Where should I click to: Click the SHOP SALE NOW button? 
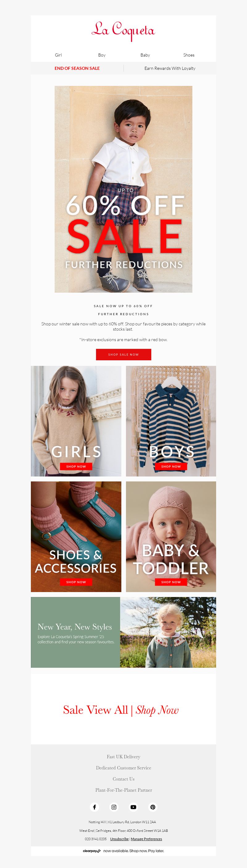click(124, 354)
